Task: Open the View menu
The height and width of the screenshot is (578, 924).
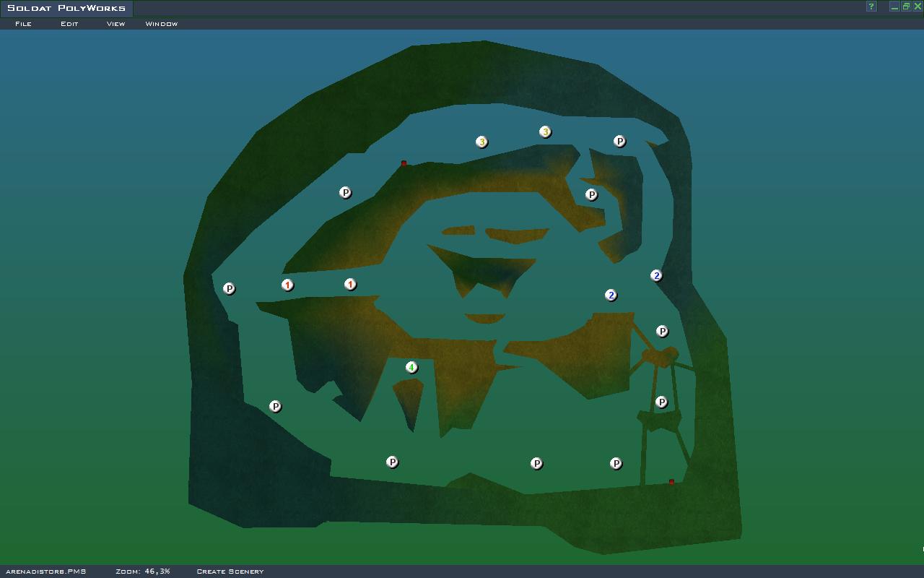Action: (x=115, y=24)
